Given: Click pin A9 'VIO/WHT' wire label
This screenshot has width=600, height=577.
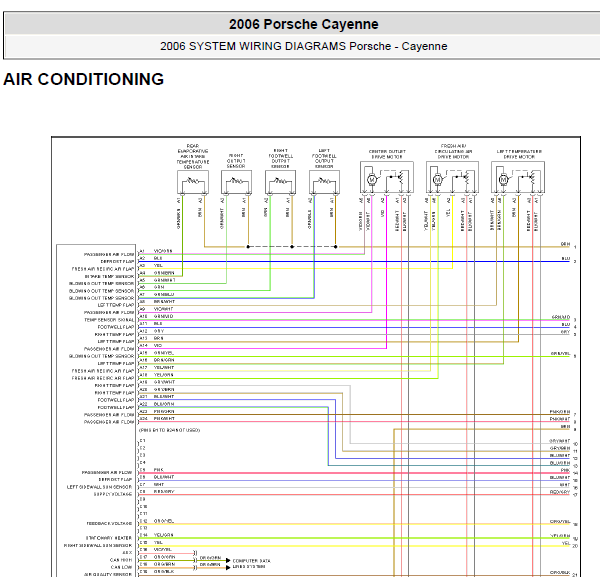Looking at the screenshot, I should pyautogui.click(x=163, y=309).
